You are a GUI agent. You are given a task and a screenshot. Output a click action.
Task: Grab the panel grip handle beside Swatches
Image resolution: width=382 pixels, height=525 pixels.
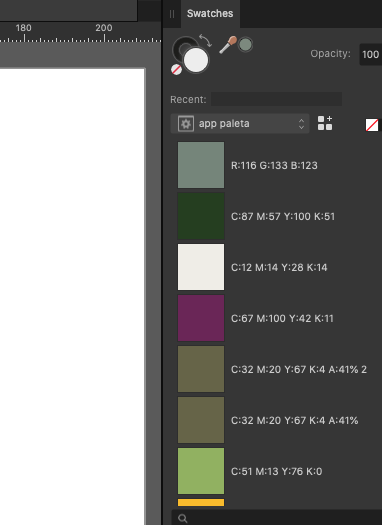172,14
